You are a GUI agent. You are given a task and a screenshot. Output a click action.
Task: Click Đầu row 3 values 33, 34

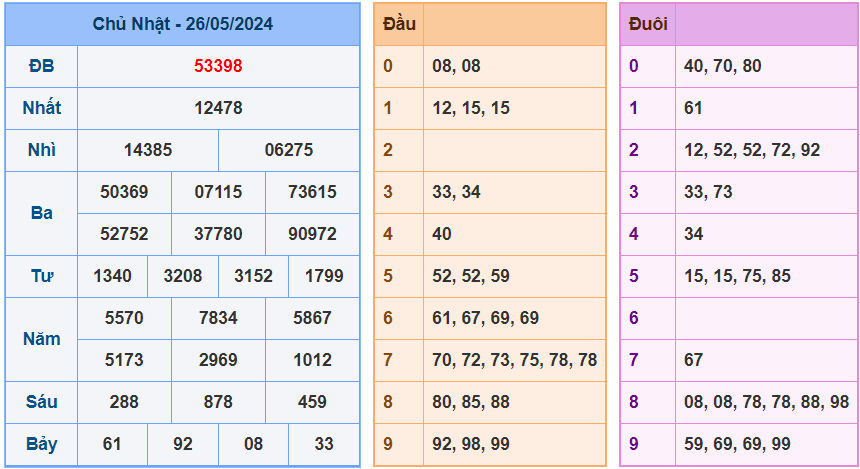pyautogui.click(x=456, y=192)
